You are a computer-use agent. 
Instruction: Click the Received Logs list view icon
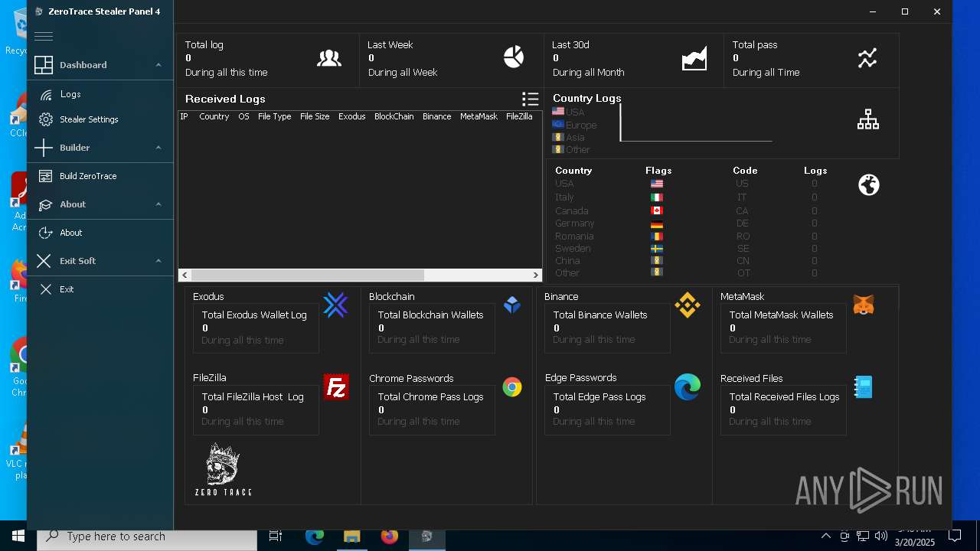click(530, 99)
